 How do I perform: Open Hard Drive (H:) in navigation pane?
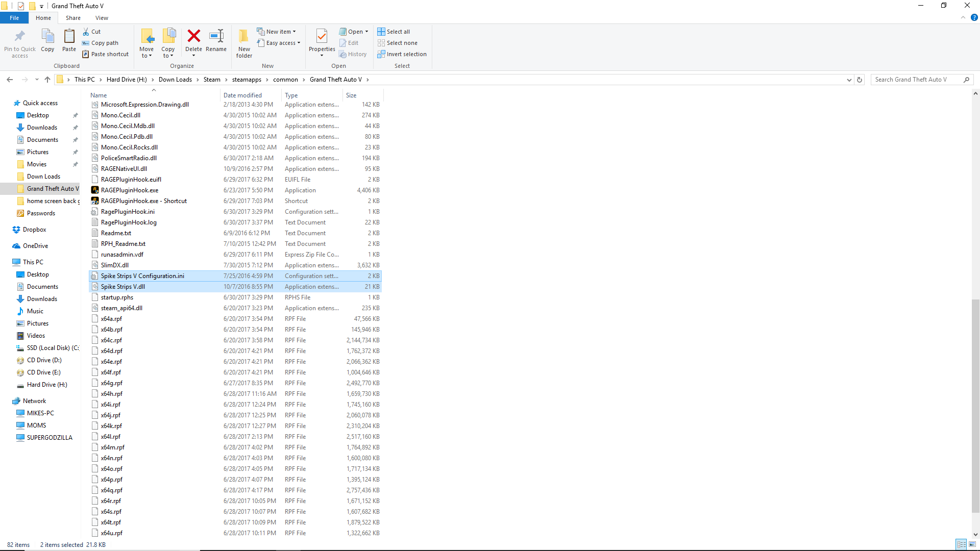pyautogui.click(x=47, y=385)
